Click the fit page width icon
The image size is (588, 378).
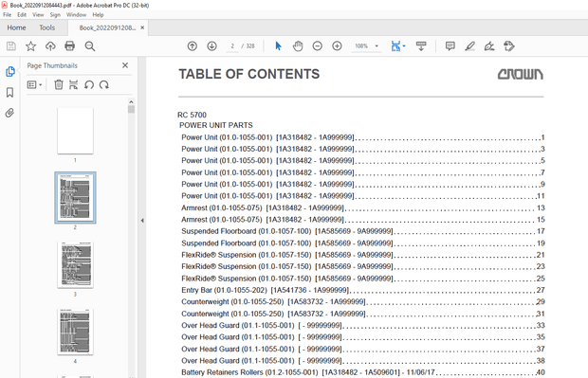[395, 46]
